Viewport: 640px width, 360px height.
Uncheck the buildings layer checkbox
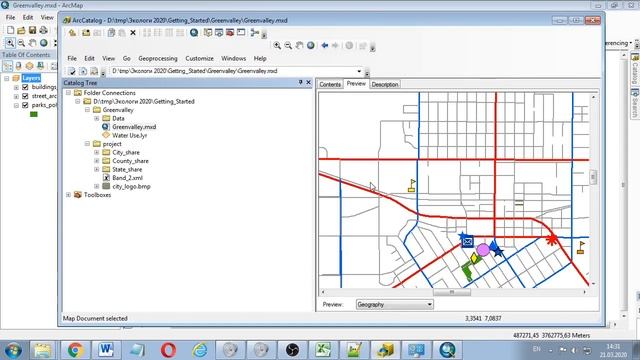tap(25, 87)
